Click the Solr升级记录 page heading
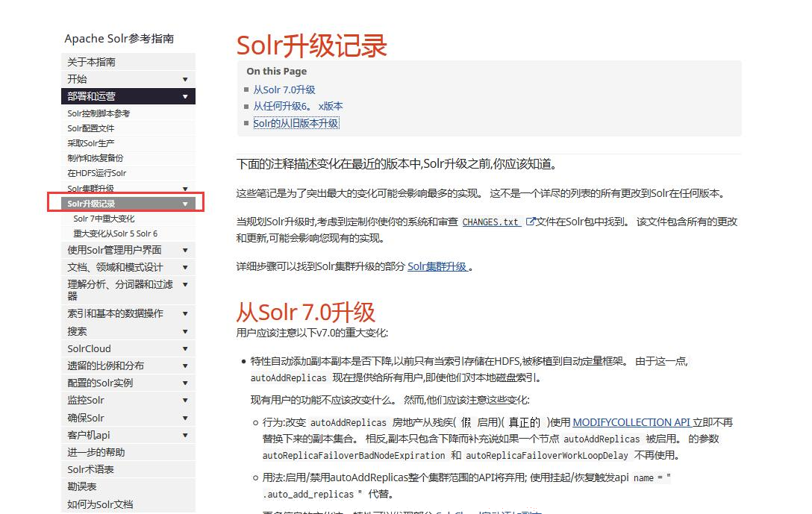This screenshot has height=514, width=812. pos(312,46)
